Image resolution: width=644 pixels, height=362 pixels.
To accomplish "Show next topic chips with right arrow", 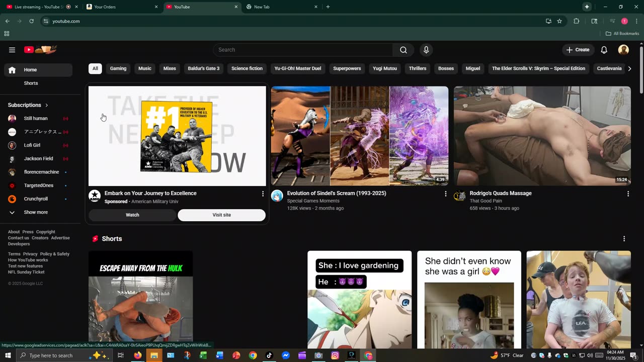I will (x=629, y=68).
